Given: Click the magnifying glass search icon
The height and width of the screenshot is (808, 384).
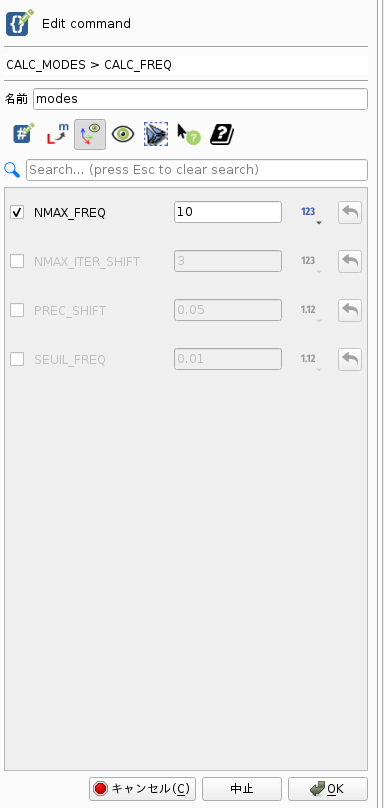Looking at the screenshot, I should tap(12, 169).
